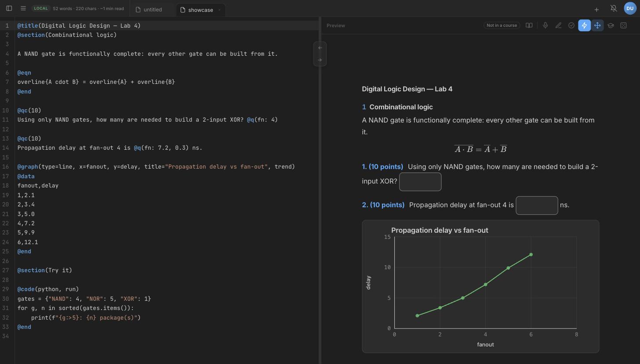The height and width of the screenshot is (364, 640).
Task: Open the DU user avatar menu
Action: click(630, 8)
